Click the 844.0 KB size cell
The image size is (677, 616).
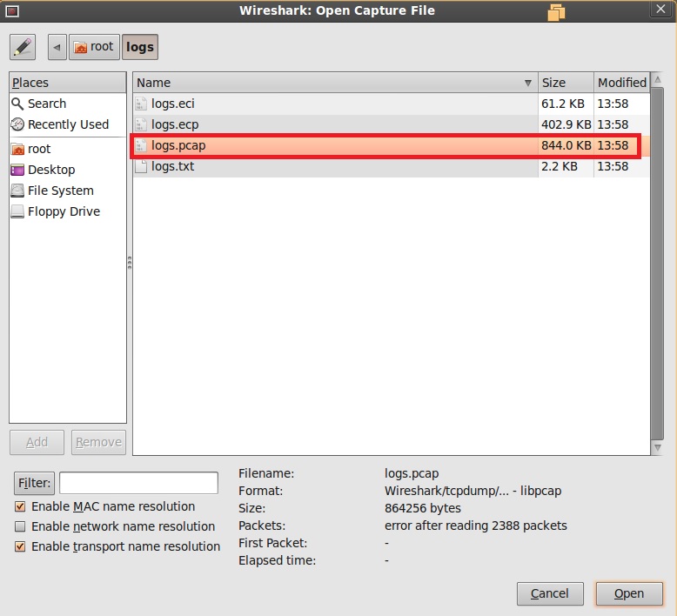pos(566,145)
